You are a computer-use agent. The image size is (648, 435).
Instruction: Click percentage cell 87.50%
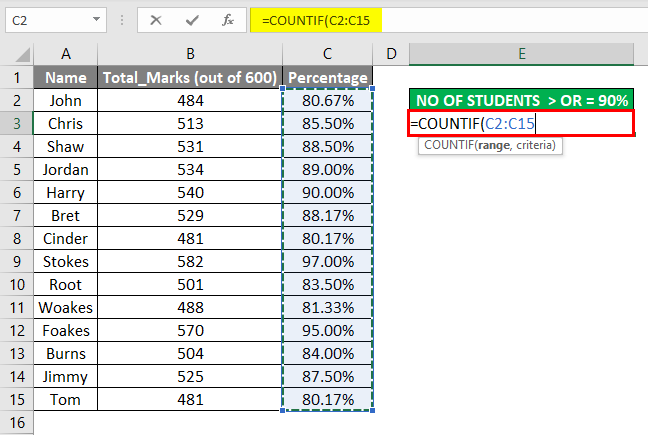click(x=327, y=376)
